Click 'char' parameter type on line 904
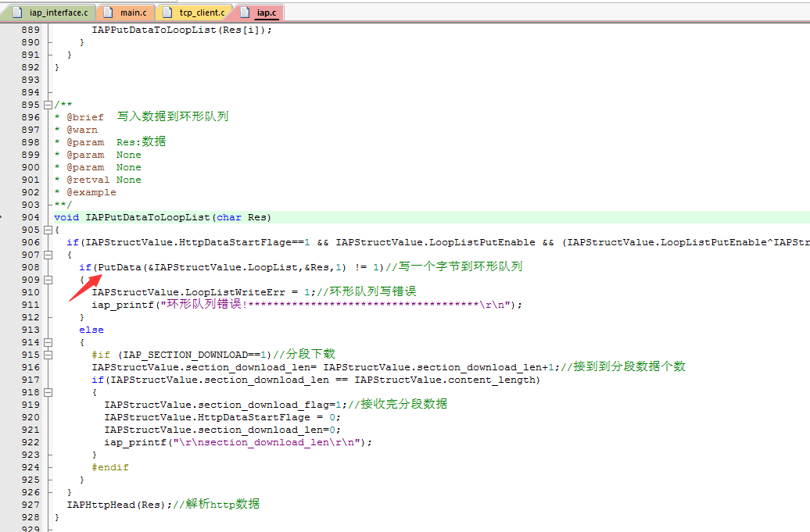Image resolution: width=810 pixels, height=532 pixels. (x=229, y=217)
